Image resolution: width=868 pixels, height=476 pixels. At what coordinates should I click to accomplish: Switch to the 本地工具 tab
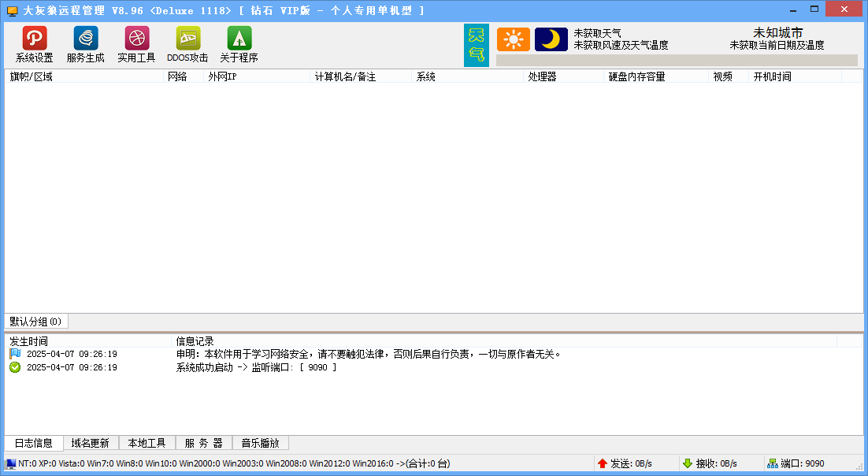click(147, 443)
